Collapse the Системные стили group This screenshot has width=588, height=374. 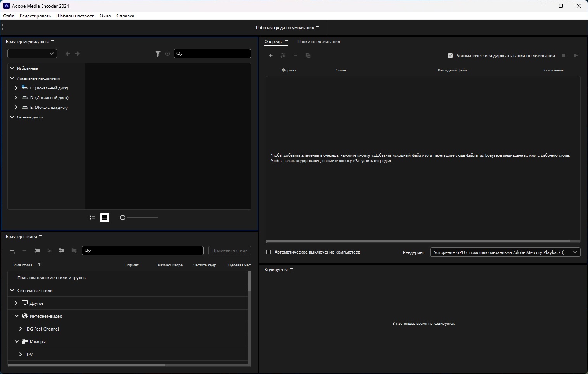[x=12, y=291]
